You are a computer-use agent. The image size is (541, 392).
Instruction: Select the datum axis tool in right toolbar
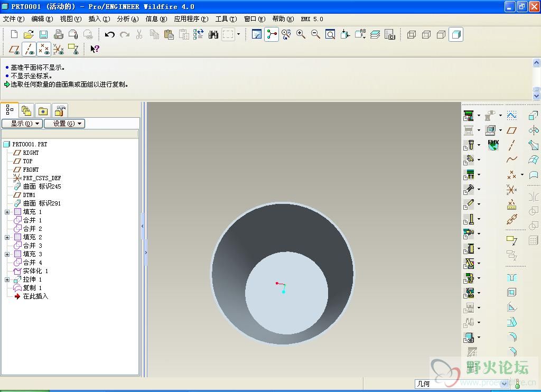511,145
